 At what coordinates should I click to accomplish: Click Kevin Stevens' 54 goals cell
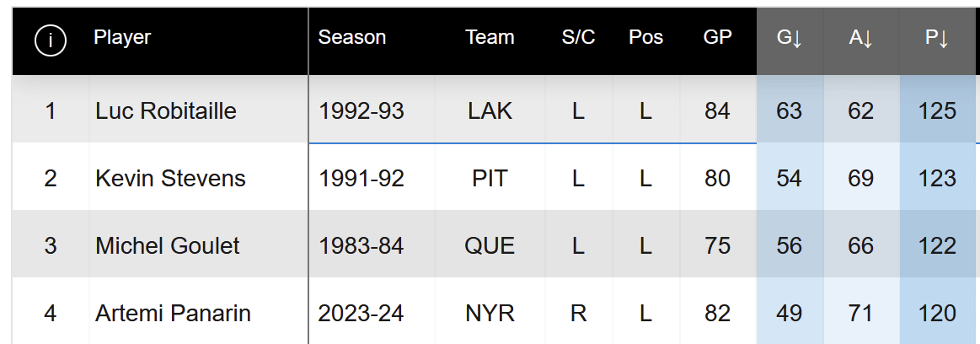coord(789,178)
